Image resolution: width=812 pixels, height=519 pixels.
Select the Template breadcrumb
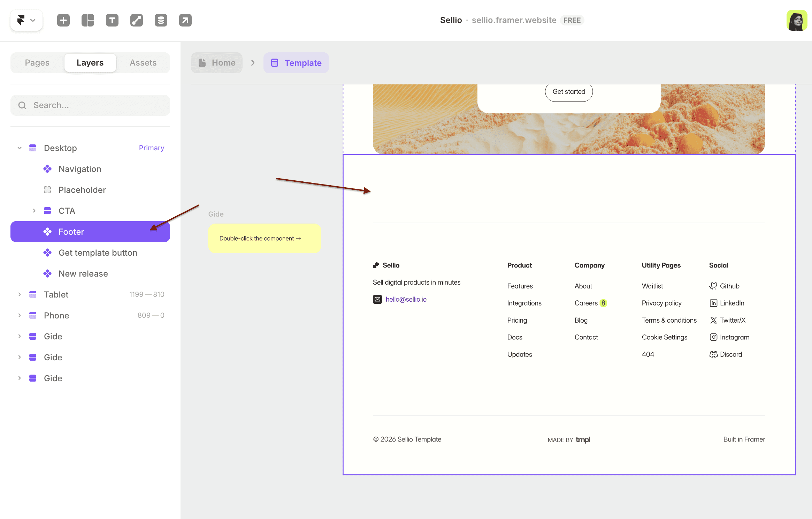[296, 63]
